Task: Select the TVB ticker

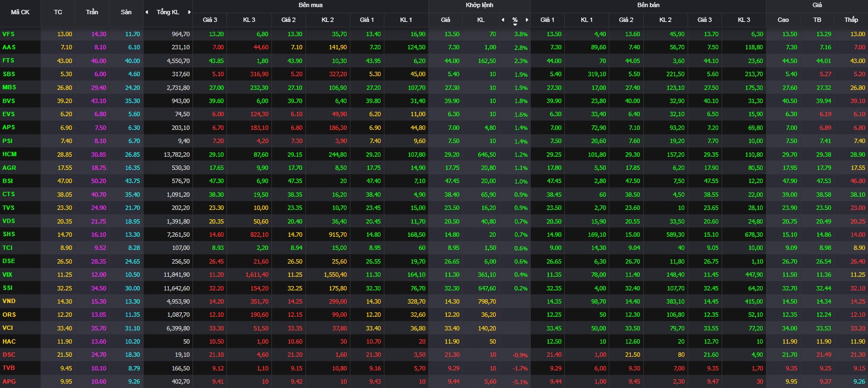Action: click(8, 368)
